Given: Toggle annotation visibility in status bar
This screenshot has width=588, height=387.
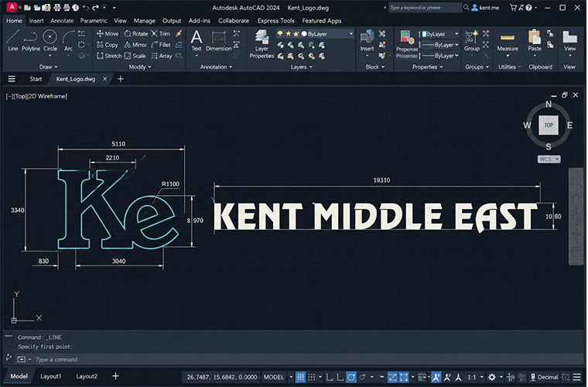Looking at the screenshot, I should [436, 377].
